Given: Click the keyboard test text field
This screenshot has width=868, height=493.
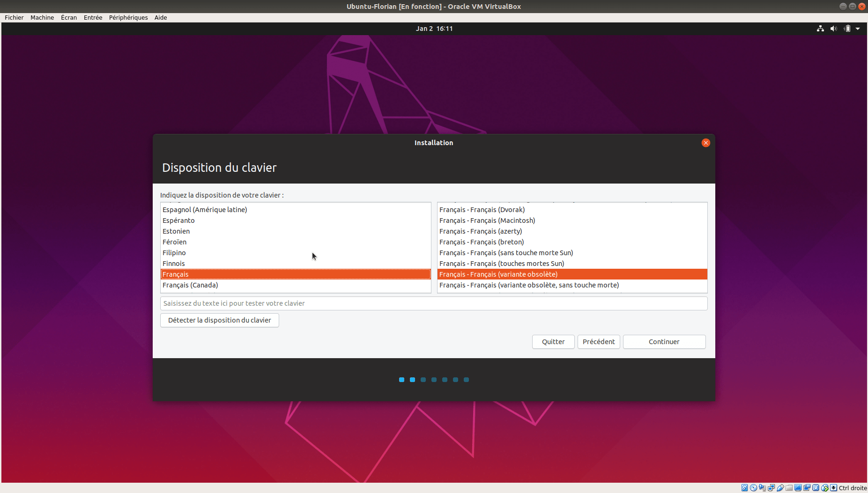Looking at the screenshot, I should [x=433, y=303].
